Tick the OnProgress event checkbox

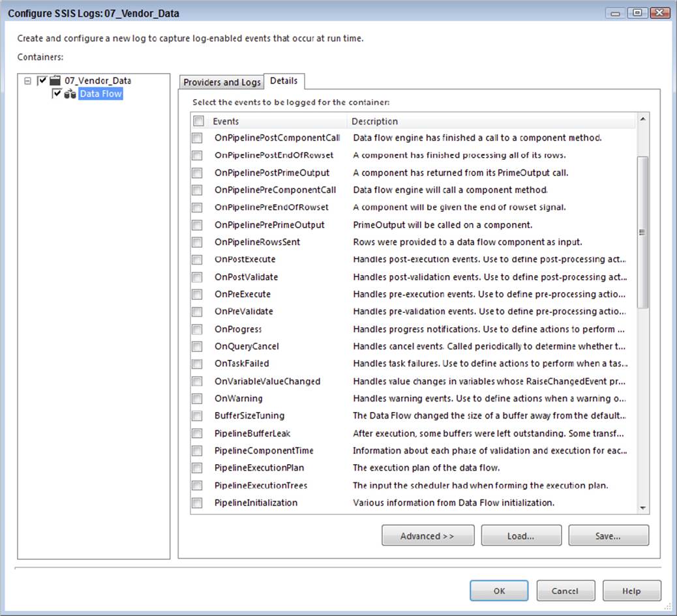click(198, 330)
